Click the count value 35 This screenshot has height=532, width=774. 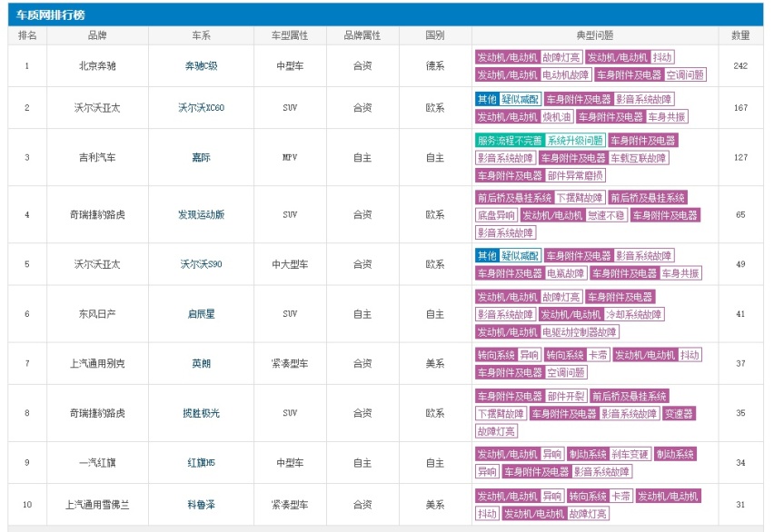coord(740,413)
